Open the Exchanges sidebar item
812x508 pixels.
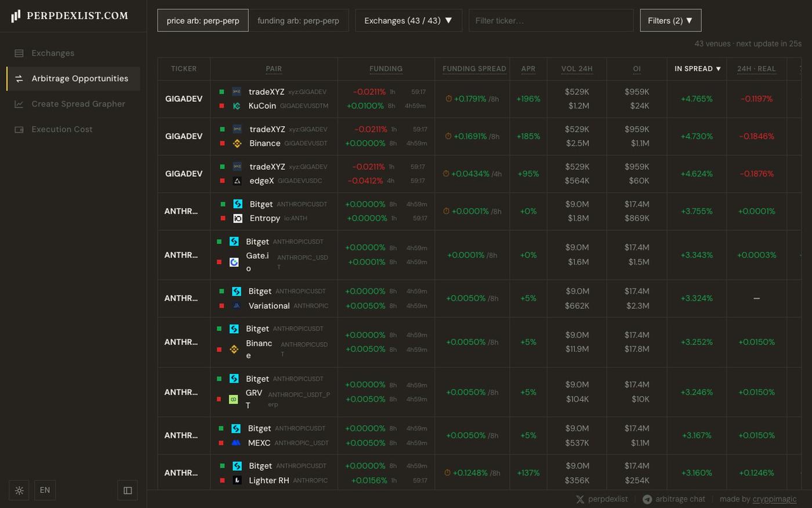pos(73,53)
